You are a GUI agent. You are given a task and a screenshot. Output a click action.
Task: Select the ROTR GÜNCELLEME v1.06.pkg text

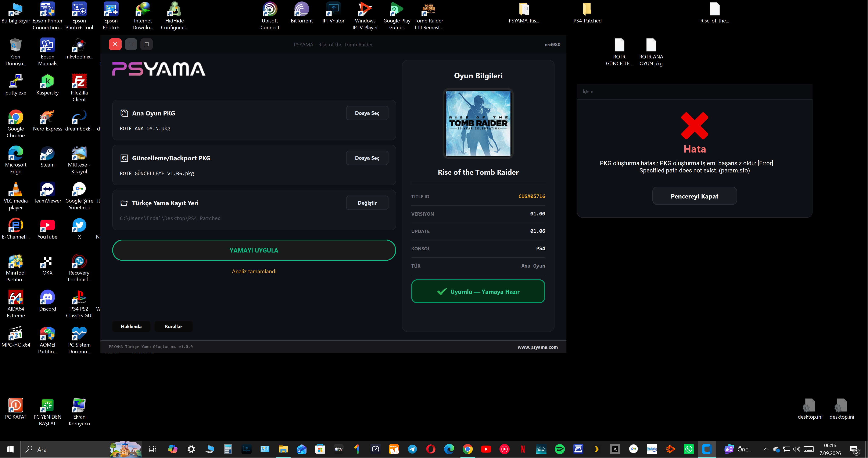click(x=157, y=173)
